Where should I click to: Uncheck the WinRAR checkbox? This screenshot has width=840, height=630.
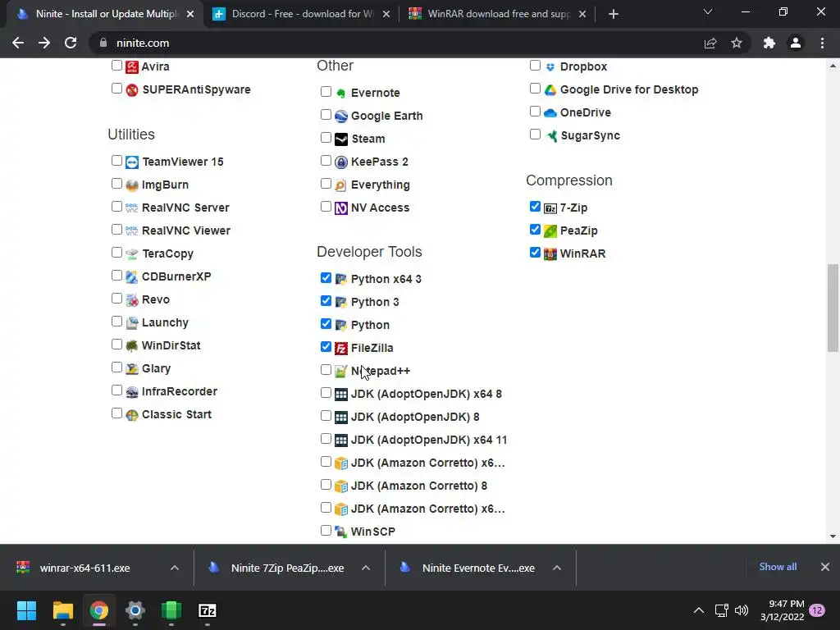pyautogui.click(x=535, y=253)
